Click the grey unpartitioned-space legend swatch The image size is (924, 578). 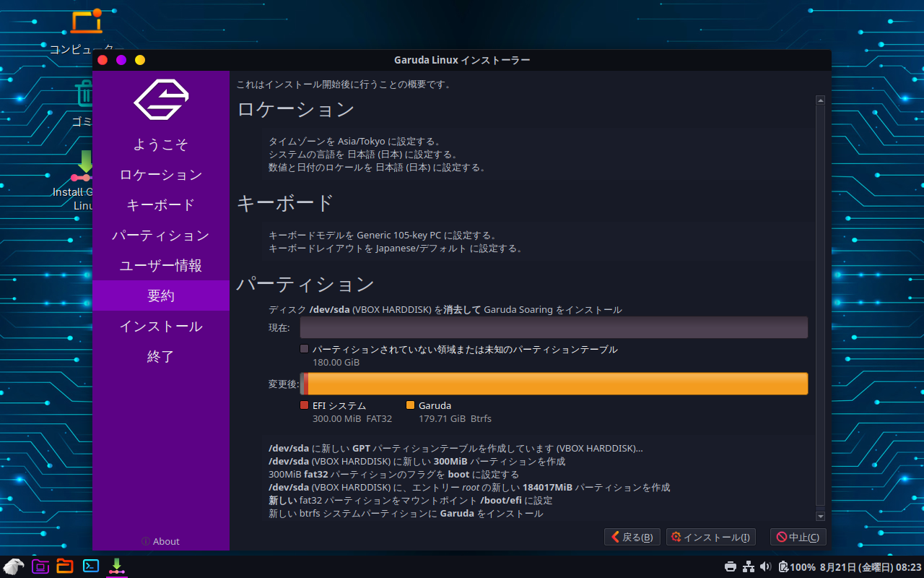pyautogui.click(x=304, y=349)
